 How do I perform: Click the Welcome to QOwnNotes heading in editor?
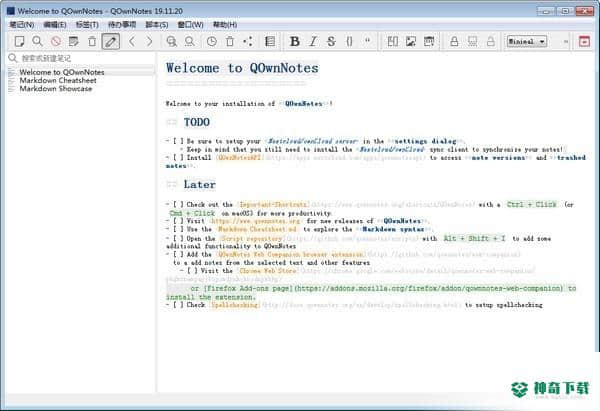[242, 68]
